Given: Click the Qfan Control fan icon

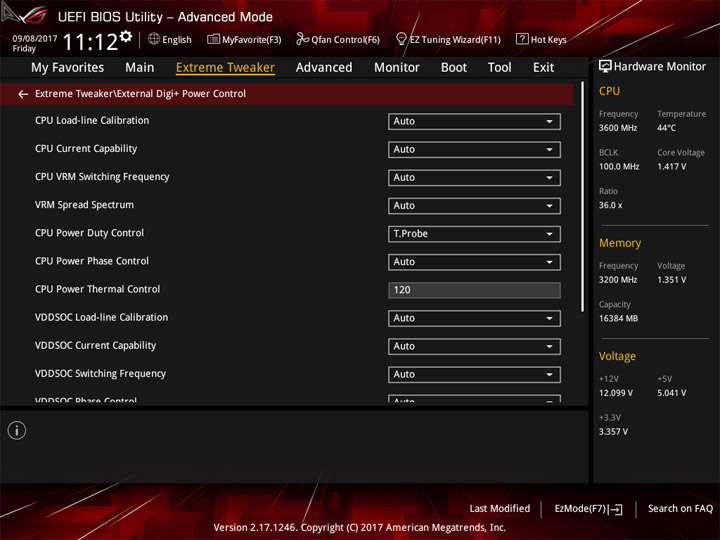Looking at the screenshot, I should tap(302, 39).
